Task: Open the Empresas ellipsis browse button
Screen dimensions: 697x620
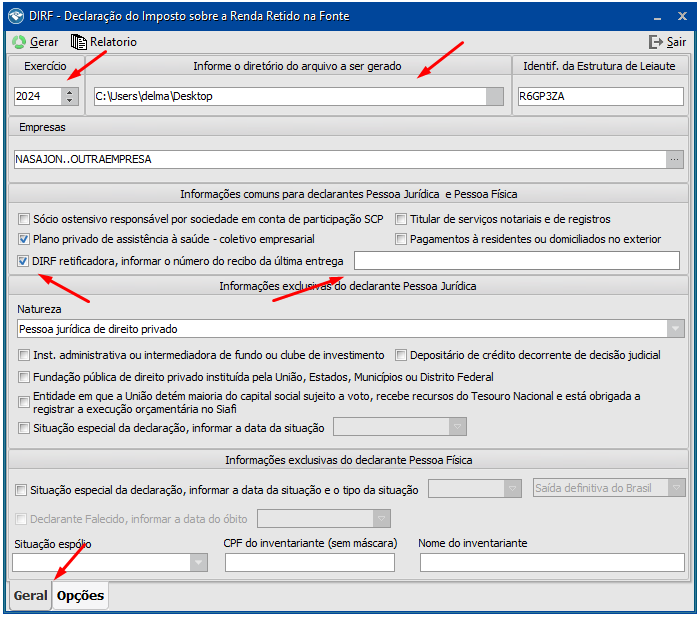Action: [x=674, y=159]
